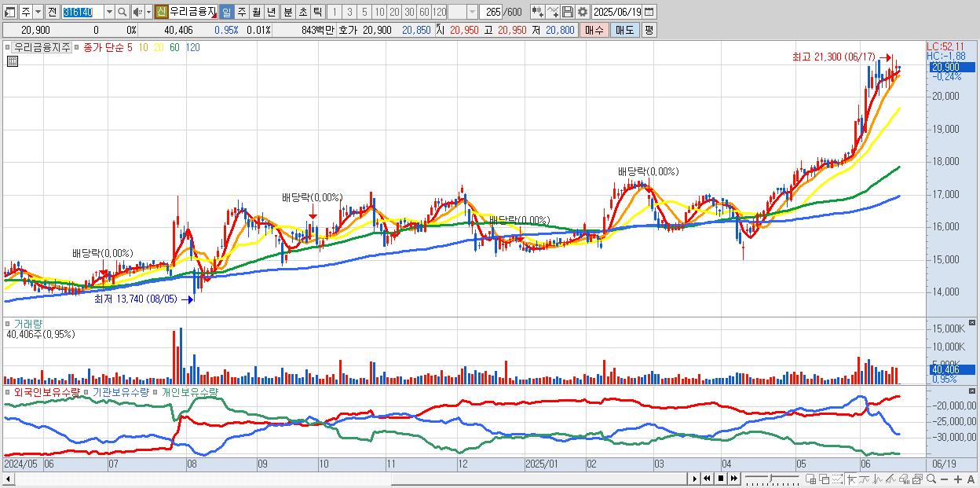Play chart scroll forward
This screenshot has height=488, width=980.
pyautogui.click(x=695, y=479)
